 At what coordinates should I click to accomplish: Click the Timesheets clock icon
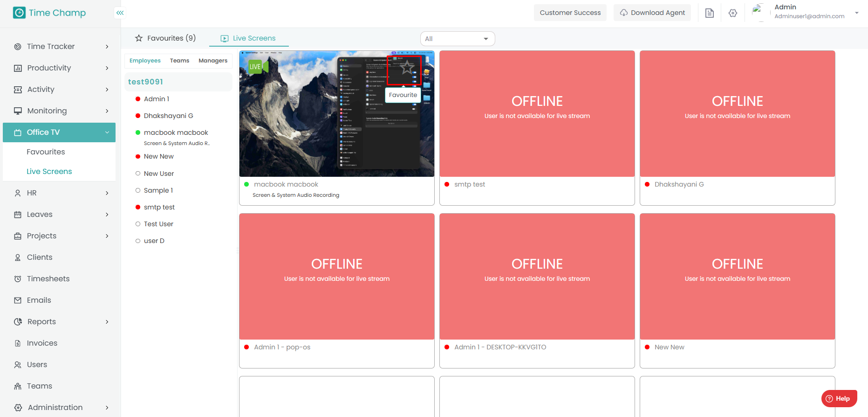pyautogui.click(x=18, y=279)
